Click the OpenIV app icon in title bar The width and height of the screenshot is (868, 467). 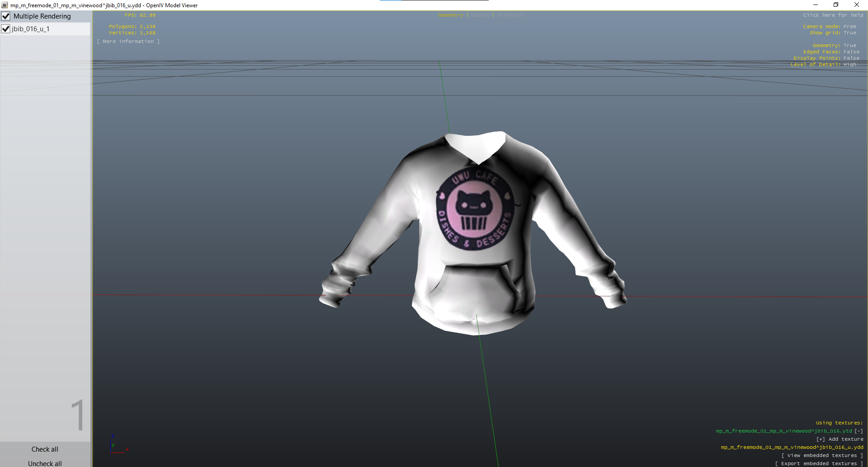tap(5, 5)
